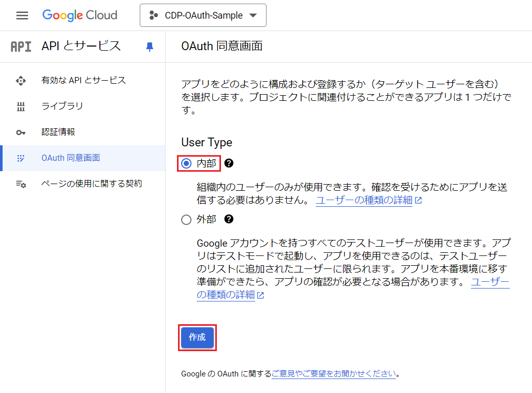The image size is (532, 393).
Task: Select the 外部 user type radio button
Action: pyautogui.click(x=186, y=220)
